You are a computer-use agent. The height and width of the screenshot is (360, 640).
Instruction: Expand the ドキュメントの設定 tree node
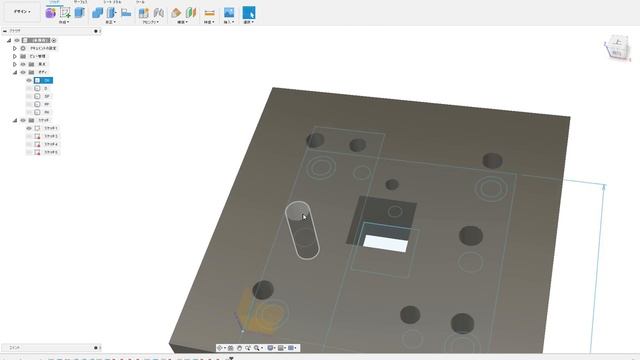15,48
